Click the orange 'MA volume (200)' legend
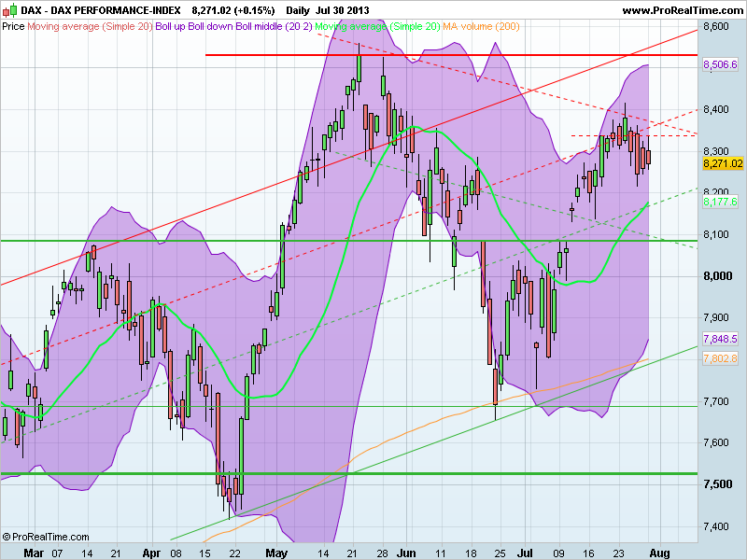The height and width of the screenshot is (560, 747). [x=481, y=26]
